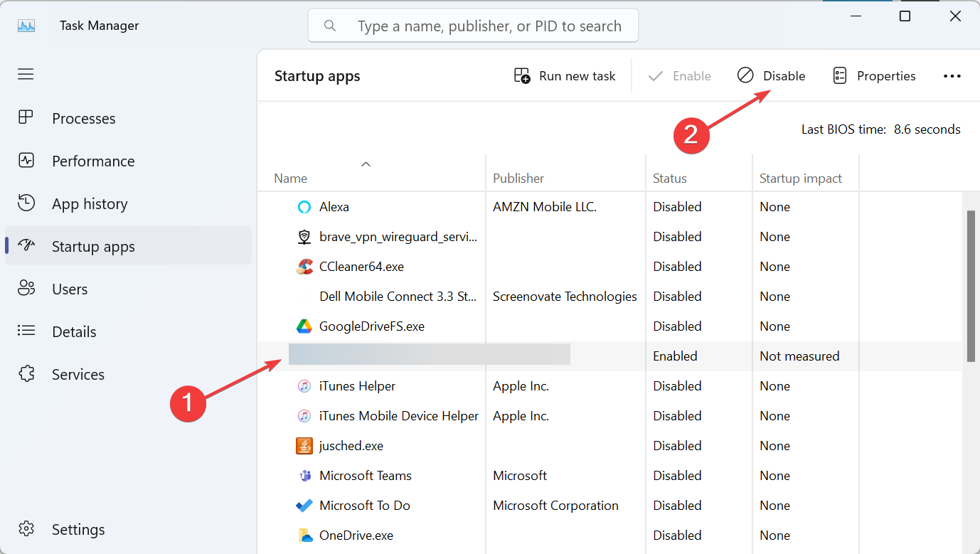980x554 pixels.
Task: Switch to the Performance tab
Action: (x=92, y=161)
